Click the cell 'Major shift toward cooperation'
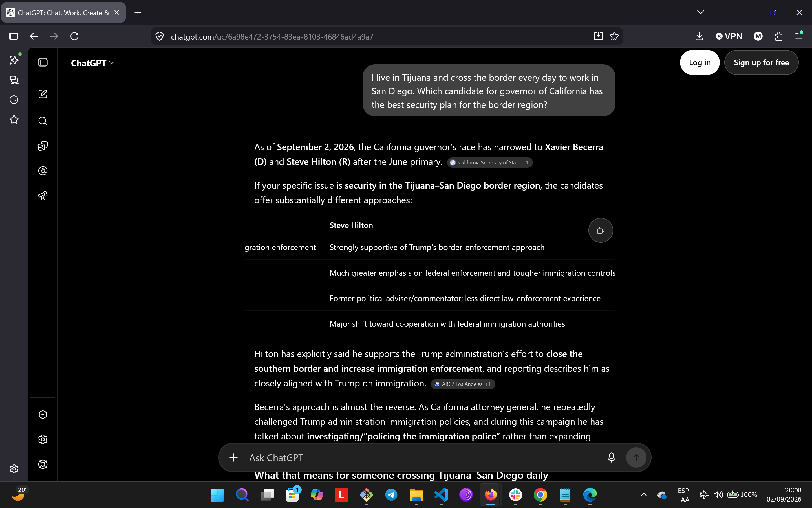The width and height of the screenshot is (812, 508). click(447, 324)
